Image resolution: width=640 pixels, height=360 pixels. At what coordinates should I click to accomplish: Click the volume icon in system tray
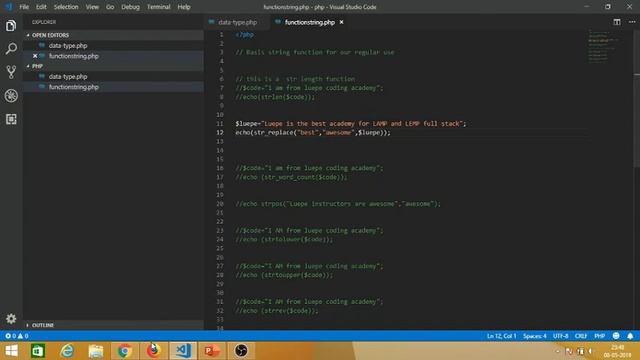click(591, 351)
